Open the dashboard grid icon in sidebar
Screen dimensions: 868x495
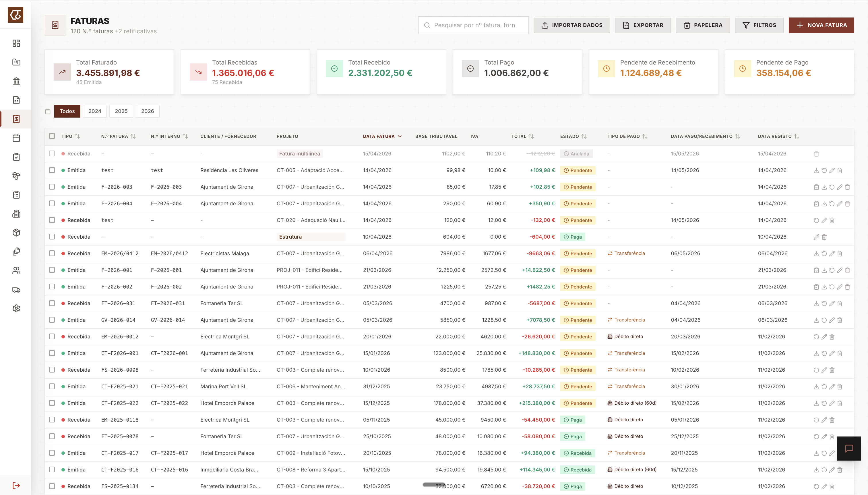[16, 43]
